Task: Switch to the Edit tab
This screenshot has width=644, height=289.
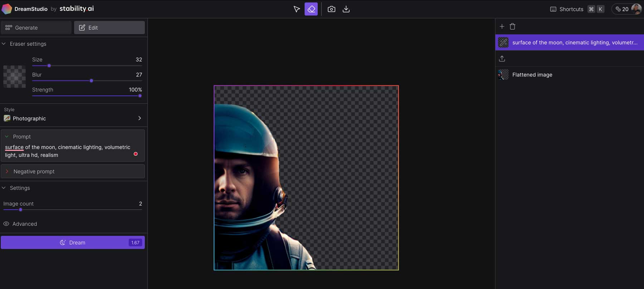Action: tap(109, 28)
